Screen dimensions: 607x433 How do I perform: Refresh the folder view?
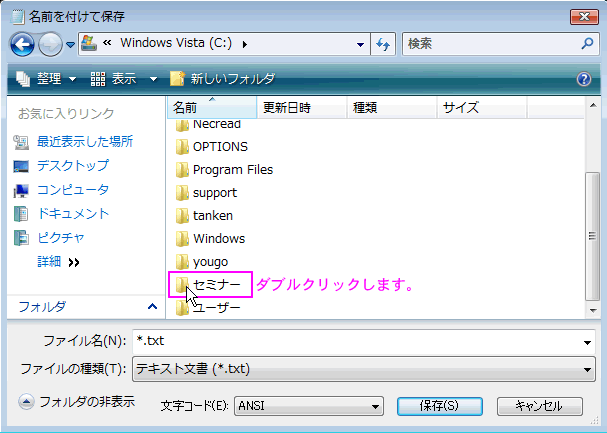point(383,44)
